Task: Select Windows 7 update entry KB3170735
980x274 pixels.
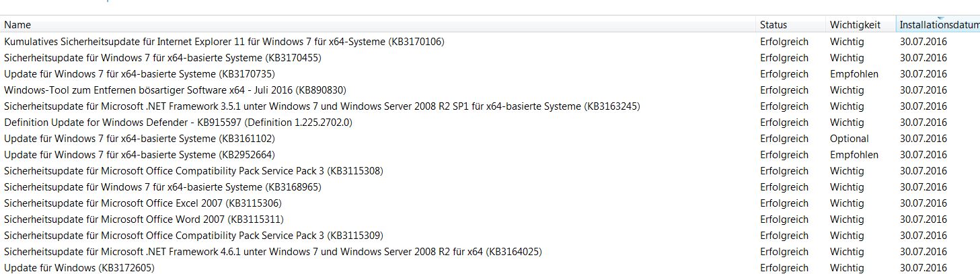Action: (139, 74)
